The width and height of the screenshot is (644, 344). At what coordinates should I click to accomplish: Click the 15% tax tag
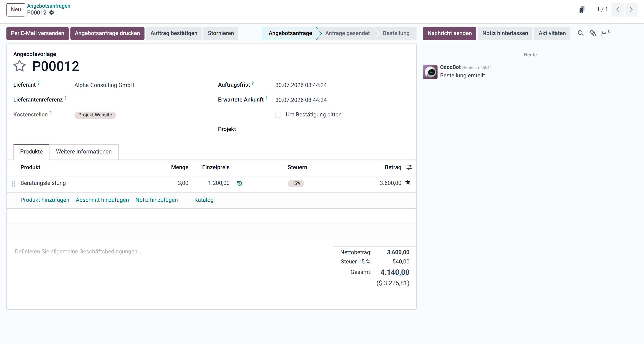coord(296,183)
